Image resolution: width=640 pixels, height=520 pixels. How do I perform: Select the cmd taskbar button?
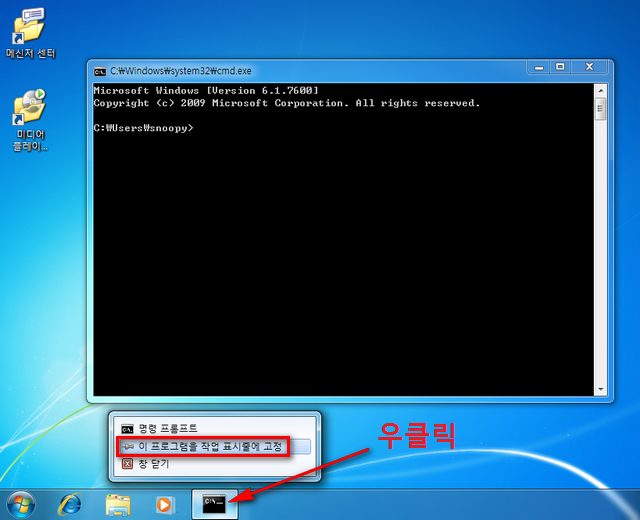click(215, 504)
